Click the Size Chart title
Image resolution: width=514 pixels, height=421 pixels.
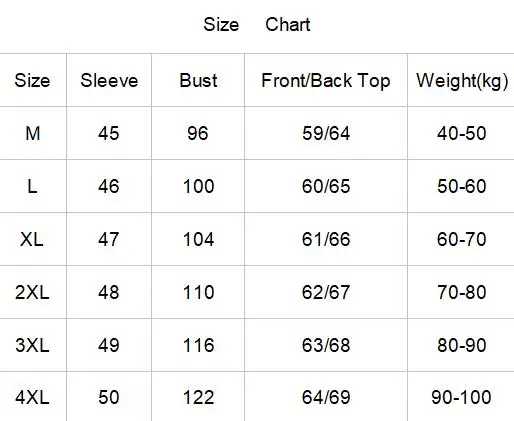click(257, 25)
